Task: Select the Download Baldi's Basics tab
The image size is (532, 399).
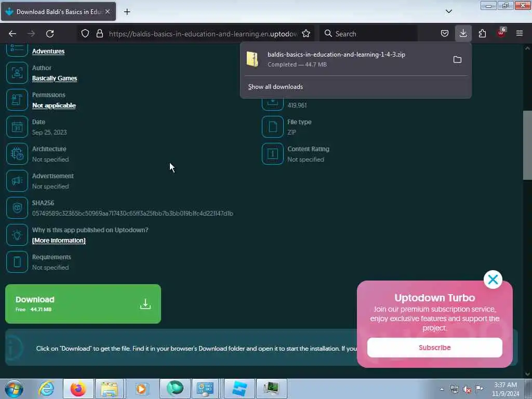Action: click(58, 11)
